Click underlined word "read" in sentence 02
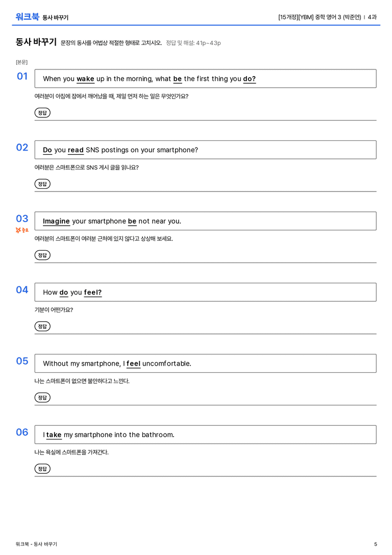392x555 pixels. (x=76, y=150)
